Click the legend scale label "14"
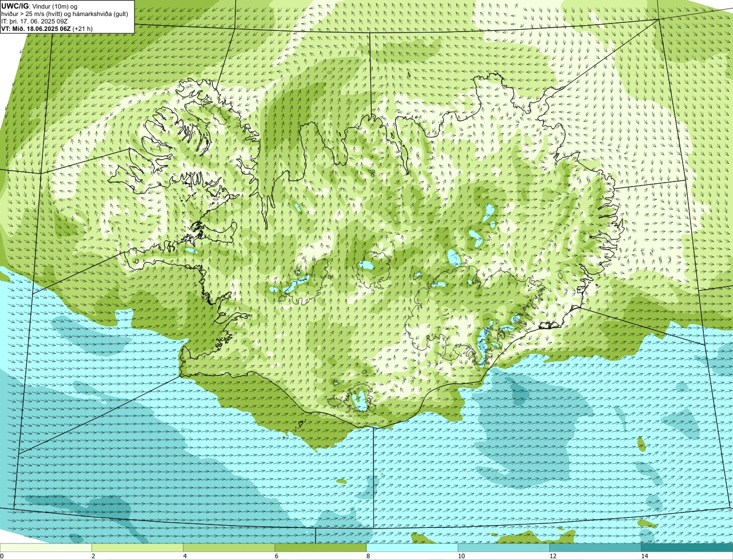 click(x=644, y=556)
